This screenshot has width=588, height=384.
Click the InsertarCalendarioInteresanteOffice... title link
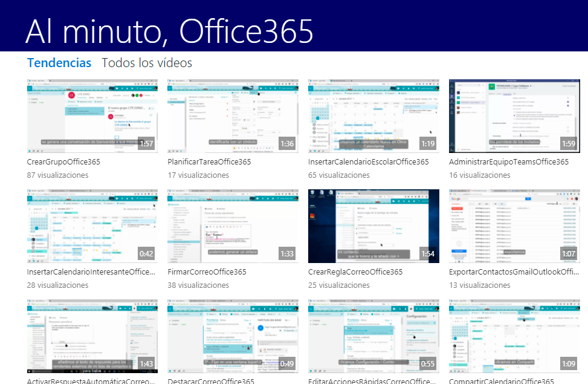click(x=91, y=272)
